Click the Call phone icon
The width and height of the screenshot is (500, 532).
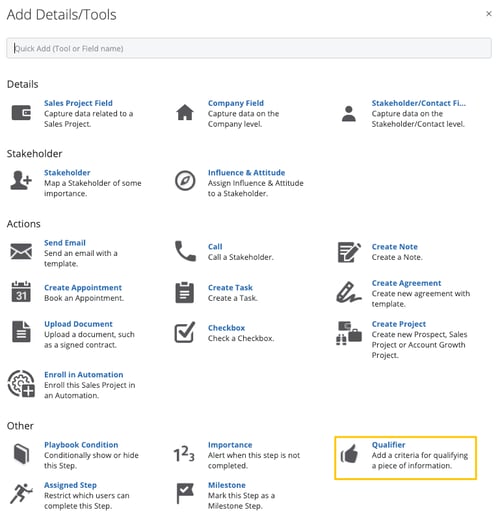185,251
